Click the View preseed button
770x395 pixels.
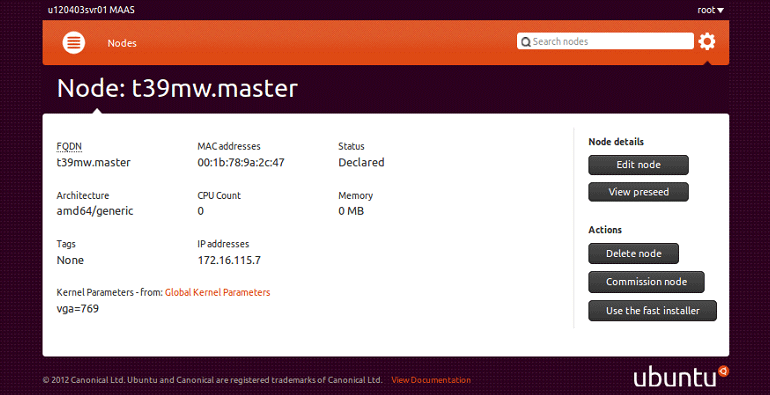(x=638, y=192)
